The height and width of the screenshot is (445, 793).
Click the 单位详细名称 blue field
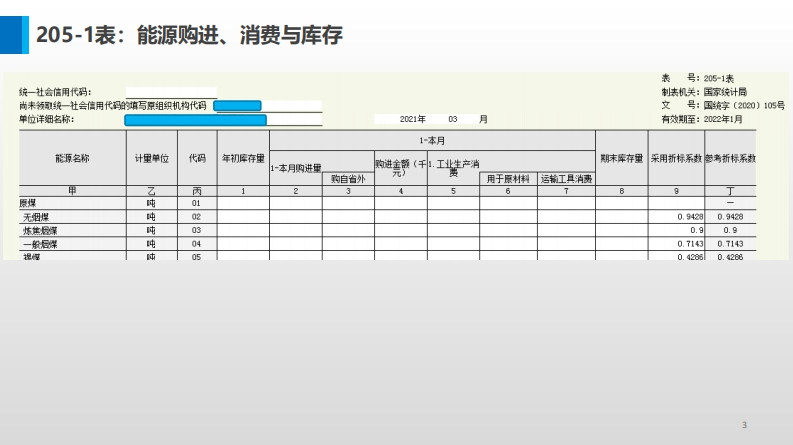pyautogui.click(x=195, y=120)
